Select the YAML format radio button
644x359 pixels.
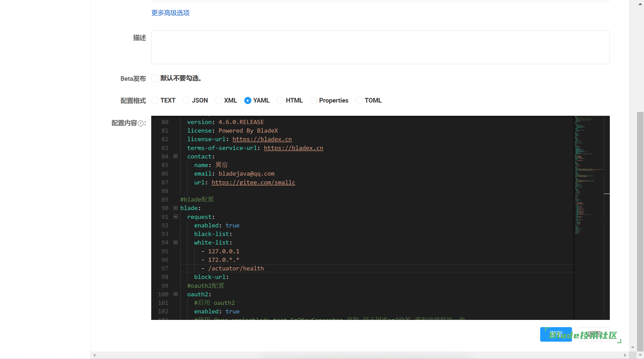coord(248,100)
